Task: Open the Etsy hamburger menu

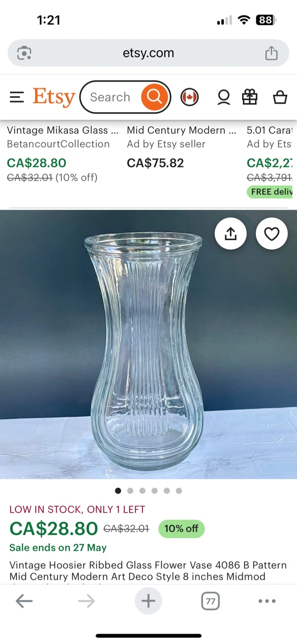Action: 17,97
